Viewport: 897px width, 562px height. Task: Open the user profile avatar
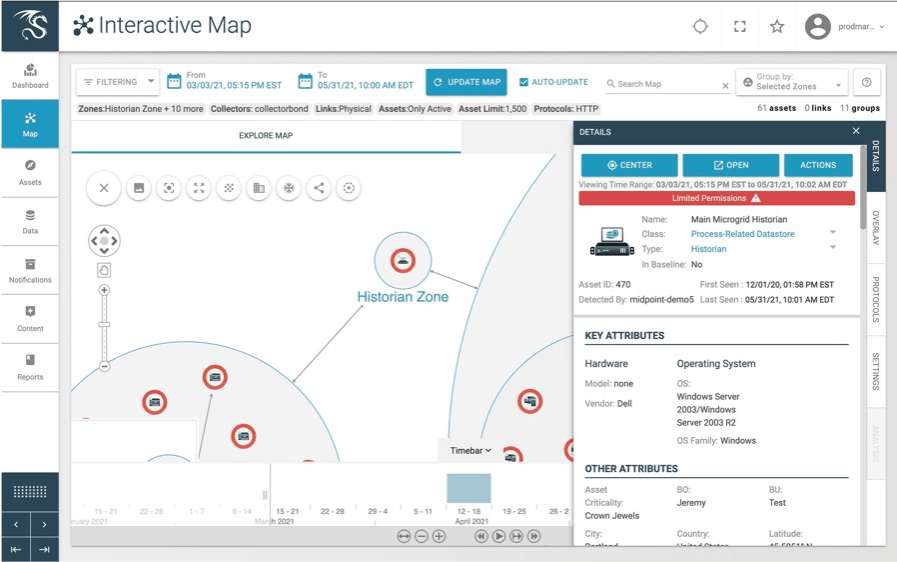[817, 26]
